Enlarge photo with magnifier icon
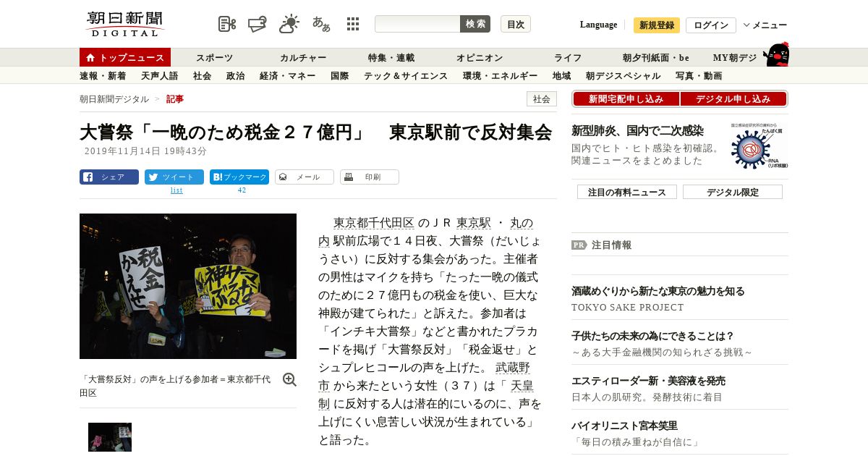This screenshot has height=456, width=868. click(289, 380)
